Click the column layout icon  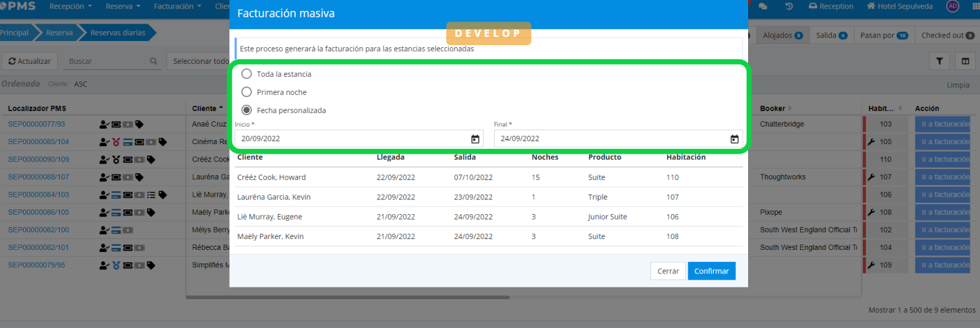pyautogui.click(x=965, y=61)
